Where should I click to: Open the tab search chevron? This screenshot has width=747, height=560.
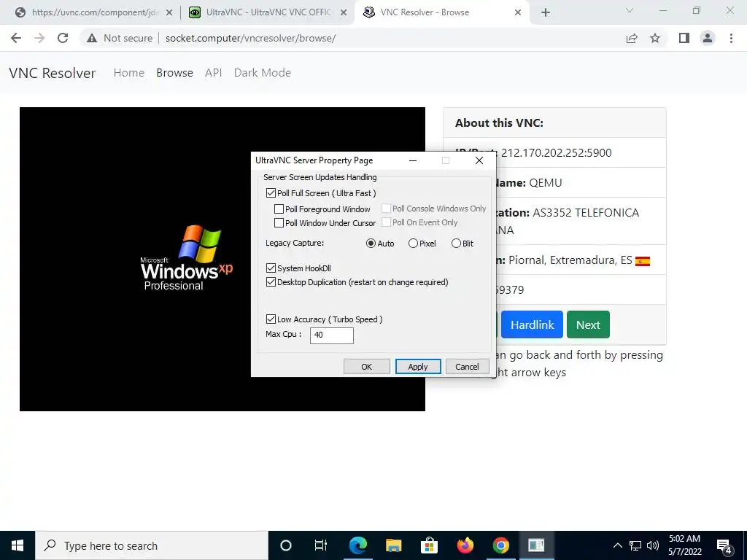pos(630,10)
